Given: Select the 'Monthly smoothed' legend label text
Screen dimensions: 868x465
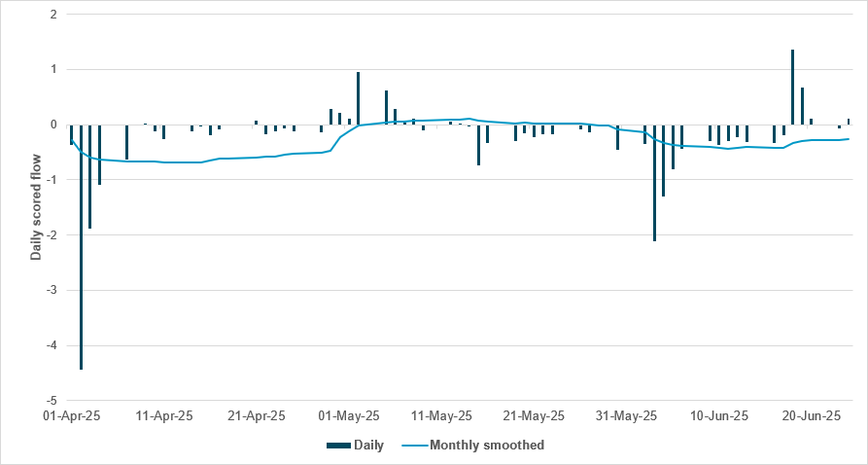Looking at the screenshot, I should click(486, 446).
